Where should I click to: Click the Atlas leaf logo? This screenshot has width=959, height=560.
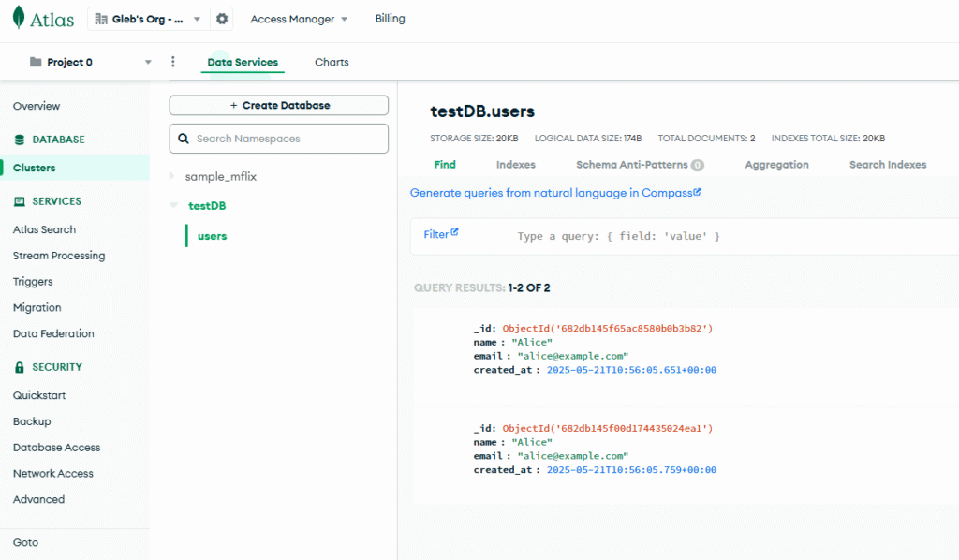tap(19, 17)
